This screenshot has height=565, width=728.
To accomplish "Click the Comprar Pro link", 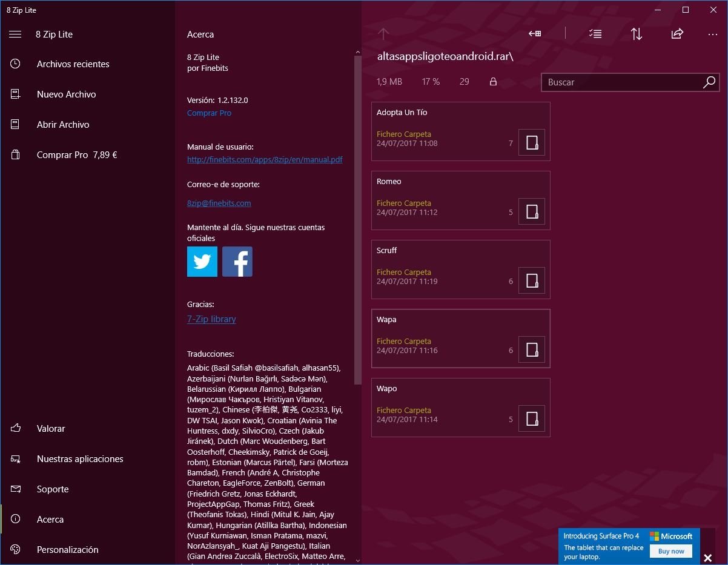I will [x=209, y=113].
